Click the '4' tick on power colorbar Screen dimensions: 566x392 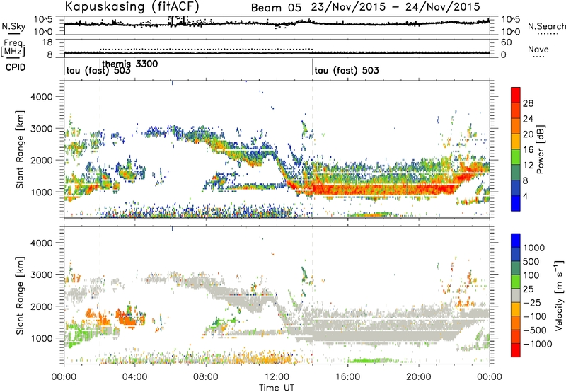point(525,196)
